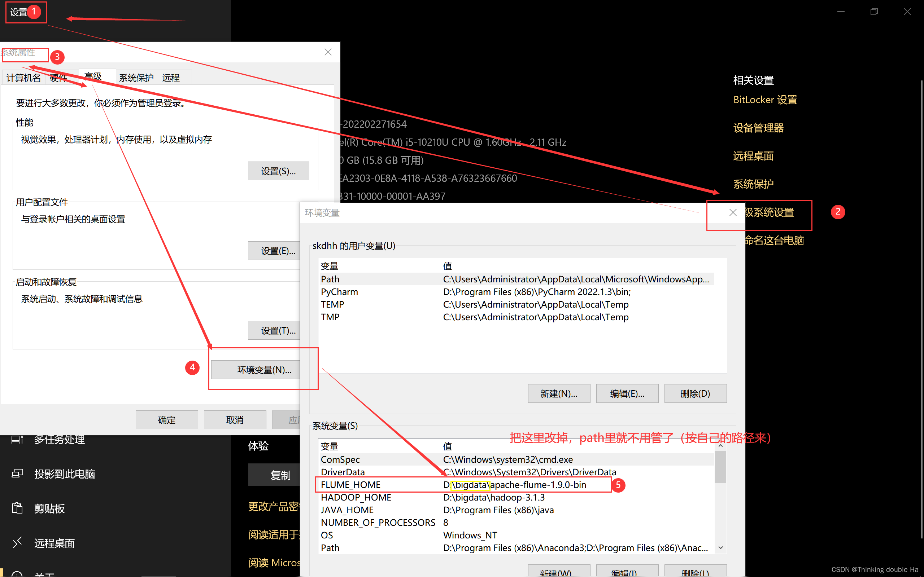
Task: Switch to the 远程 tab
Action: tap(171, 77)
